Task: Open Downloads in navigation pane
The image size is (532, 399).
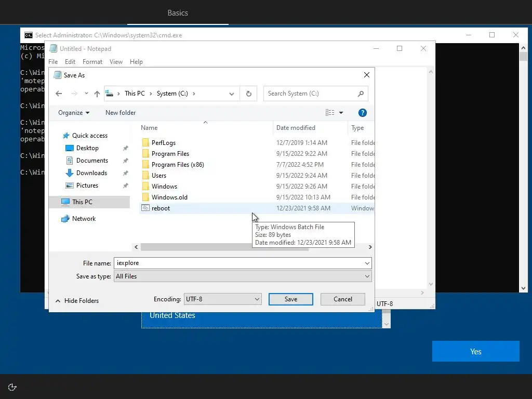Action: click(x=91, y=173)
